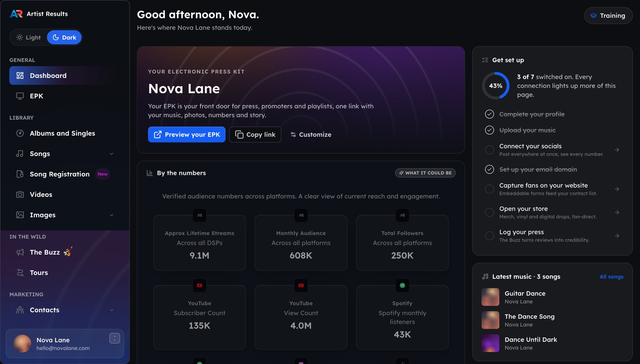Image resolution: width=640 pixels, height=364 pixels.
Task: Click Preview your EPK button
Action: click(x=187, y=135)
